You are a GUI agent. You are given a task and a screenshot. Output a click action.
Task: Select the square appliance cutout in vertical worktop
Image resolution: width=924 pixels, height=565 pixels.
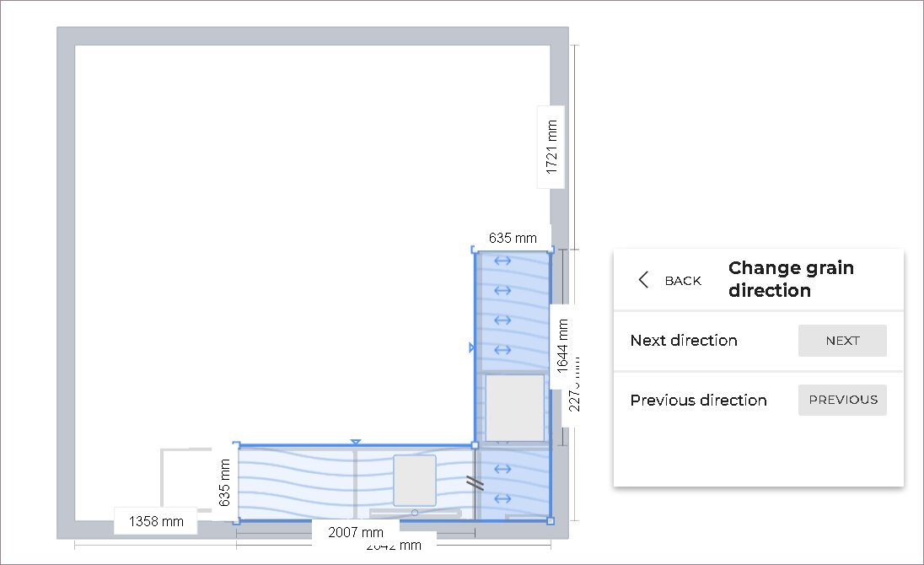(515, 408)
